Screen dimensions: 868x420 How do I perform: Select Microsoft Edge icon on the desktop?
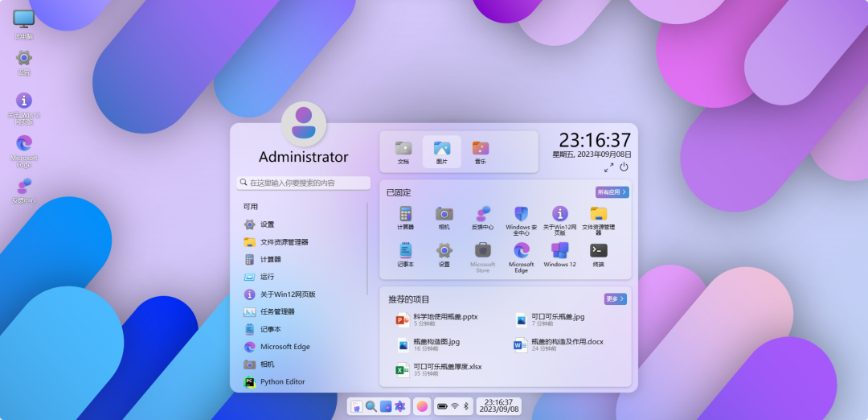pos(24,150)
